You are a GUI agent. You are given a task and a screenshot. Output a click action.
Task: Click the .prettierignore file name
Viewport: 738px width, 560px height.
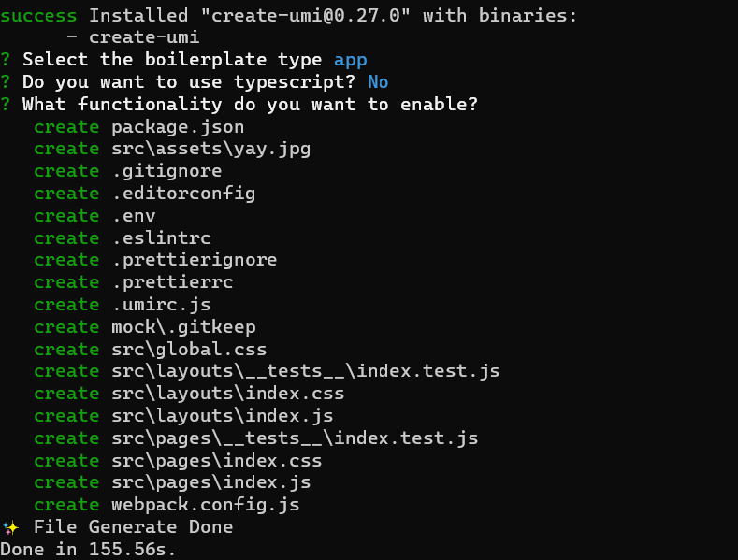[x=195, y=261]
